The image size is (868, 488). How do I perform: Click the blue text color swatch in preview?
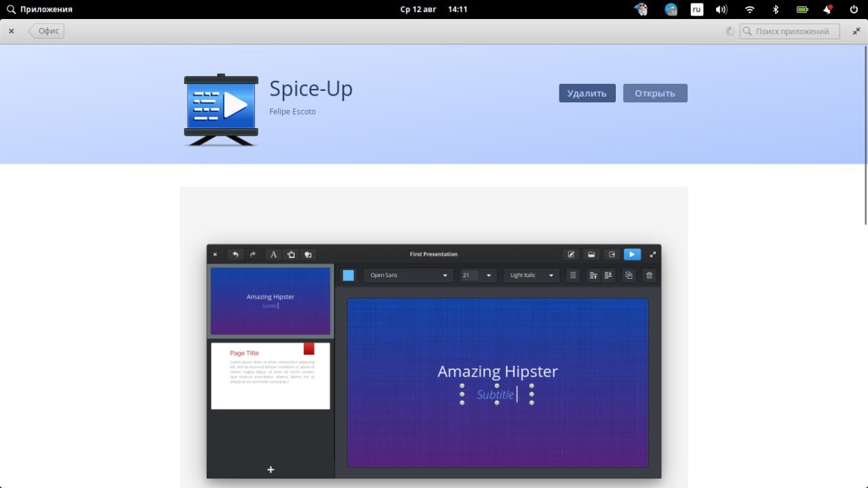tap(349, 275)
